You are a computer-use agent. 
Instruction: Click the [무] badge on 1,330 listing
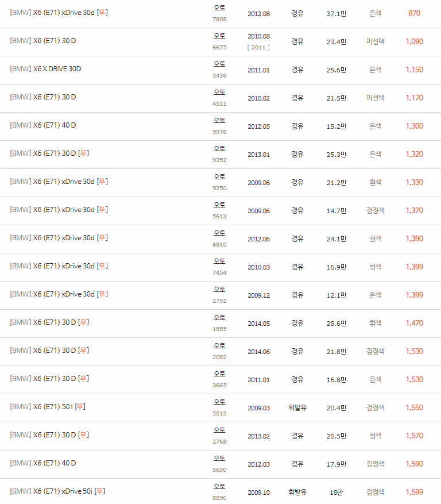coord(102,182)
